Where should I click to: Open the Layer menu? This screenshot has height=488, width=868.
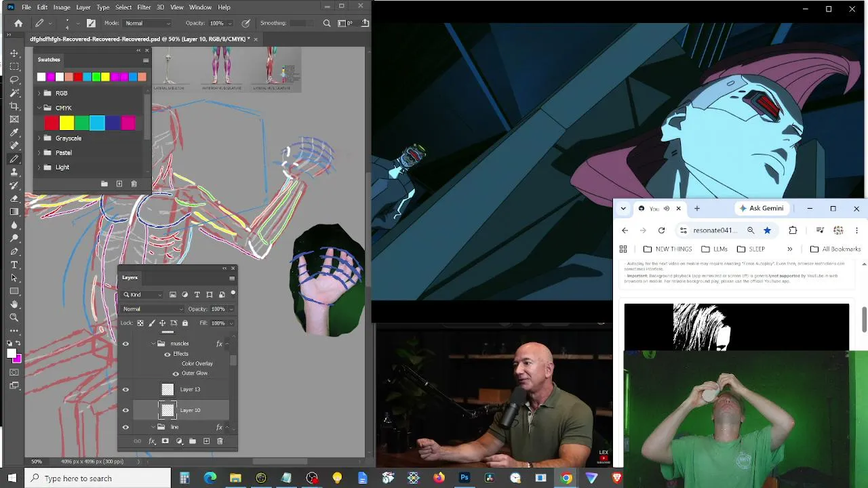83,7
